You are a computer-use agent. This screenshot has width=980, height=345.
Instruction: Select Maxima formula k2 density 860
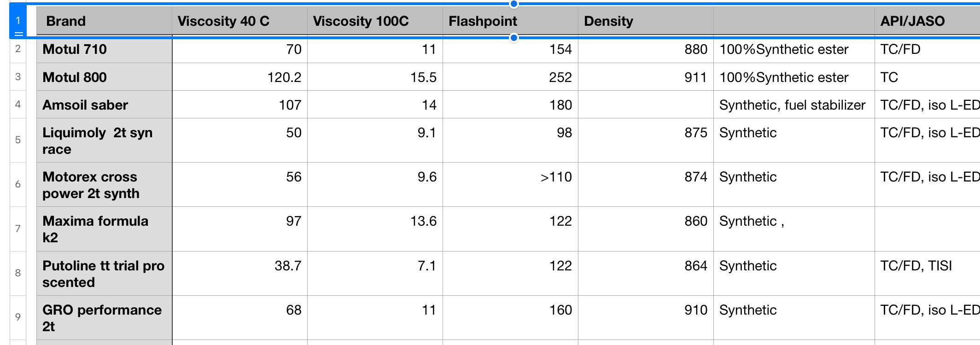tap(646, 222)
